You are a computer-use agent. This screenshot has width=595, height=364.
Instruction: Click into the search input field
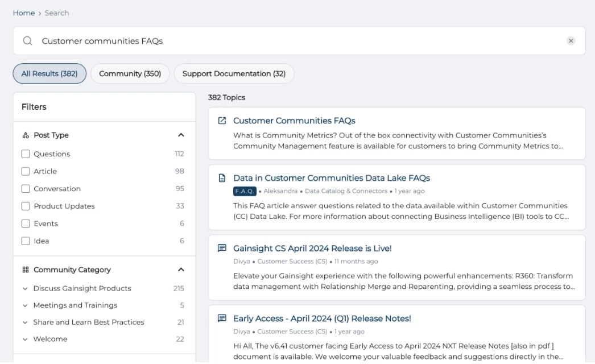click(299, 40)
